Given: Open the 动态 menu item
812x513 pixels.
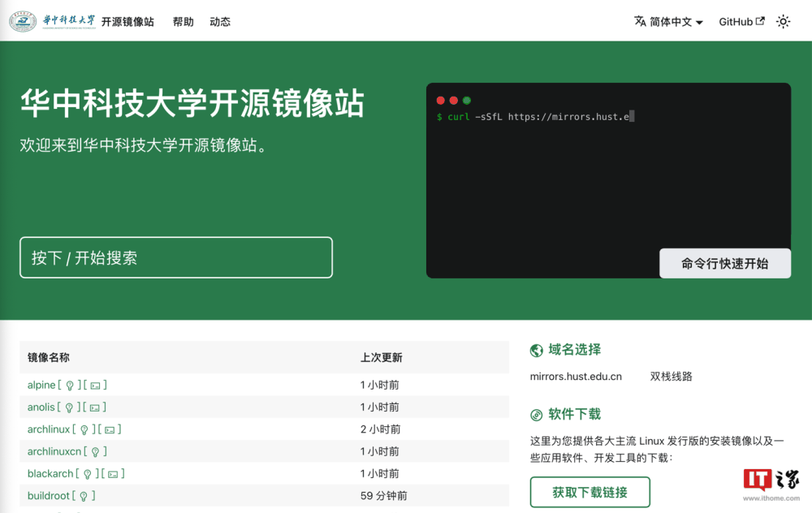Looking at the screenshot, I should pyautogui.click(x=220, y=21).
